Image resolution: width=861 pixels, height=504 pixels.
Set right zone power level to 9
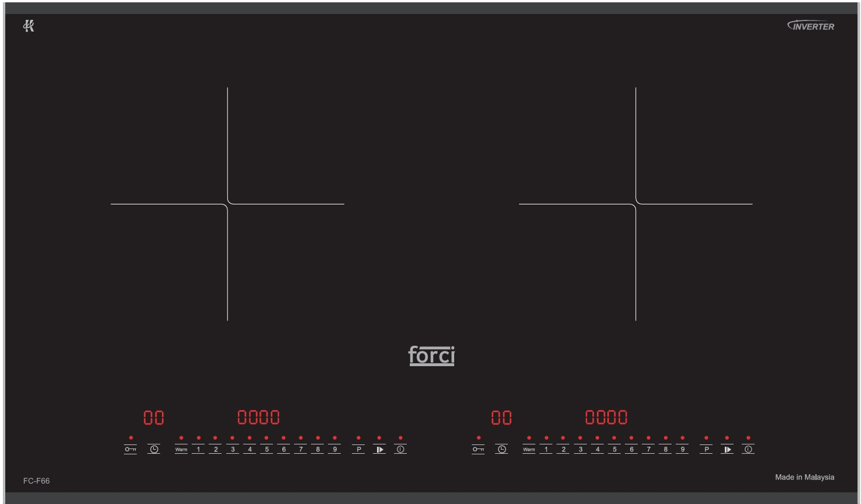682,449
